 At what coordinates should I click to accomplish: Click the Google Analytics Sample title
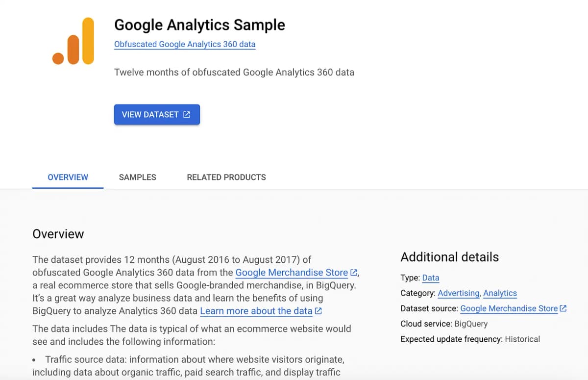pyautogui.click(x=199, y=25)
